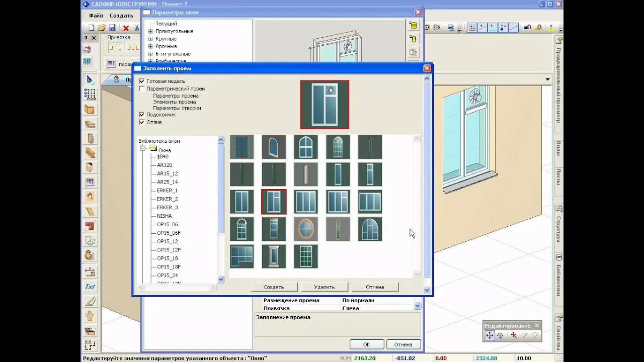Activate the door tool
Screen dimensions: 644x362
pyautogui.click(x=90, y=167)
